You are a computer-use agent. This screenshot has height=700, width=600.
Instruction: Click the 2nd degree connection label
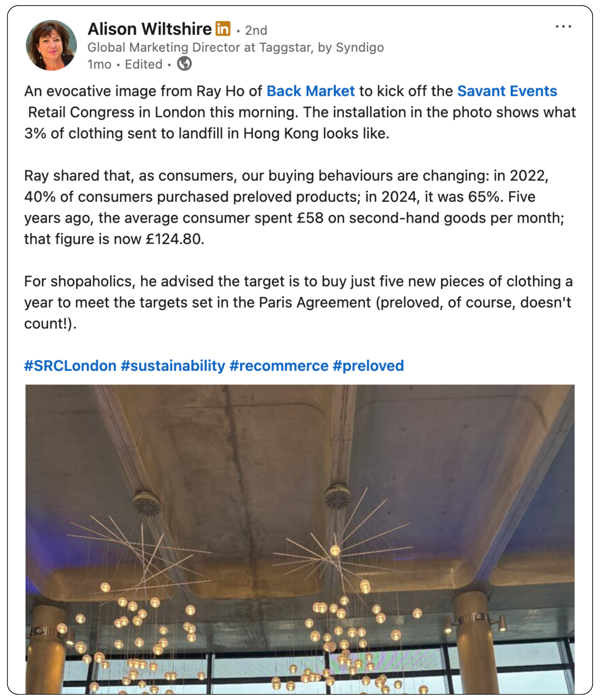point(256,30)
